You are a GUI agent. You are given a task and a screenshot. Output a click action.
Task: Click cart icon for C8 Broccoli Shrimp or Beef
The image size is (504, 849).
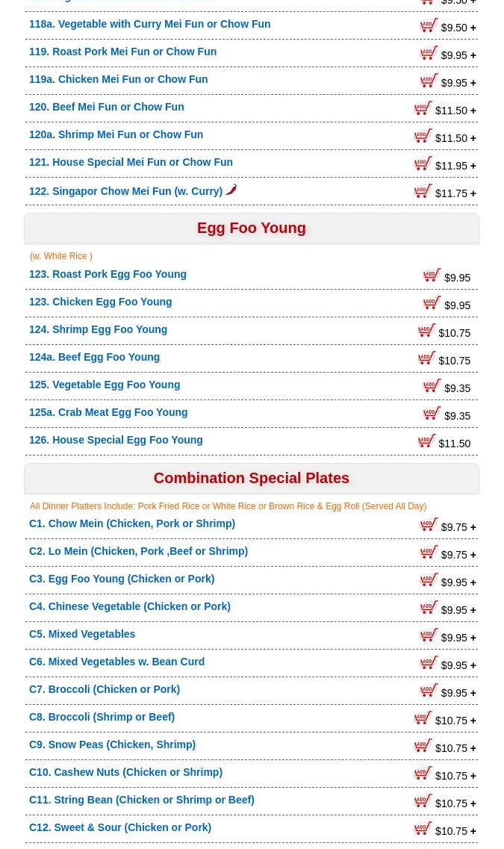pos(423,718)
